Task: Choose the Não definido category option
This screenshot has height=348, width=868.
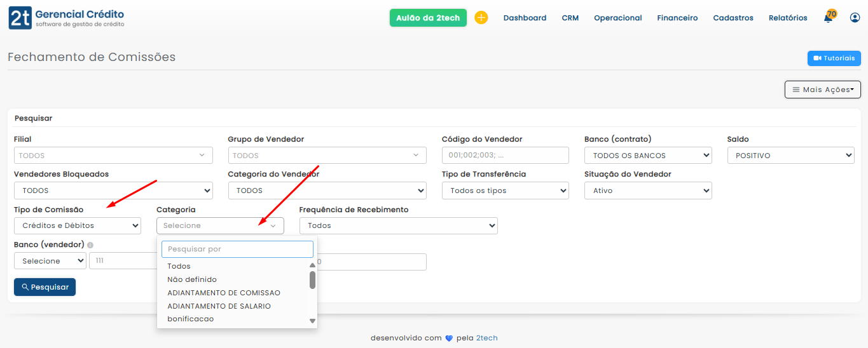Action: coord(192,279)
